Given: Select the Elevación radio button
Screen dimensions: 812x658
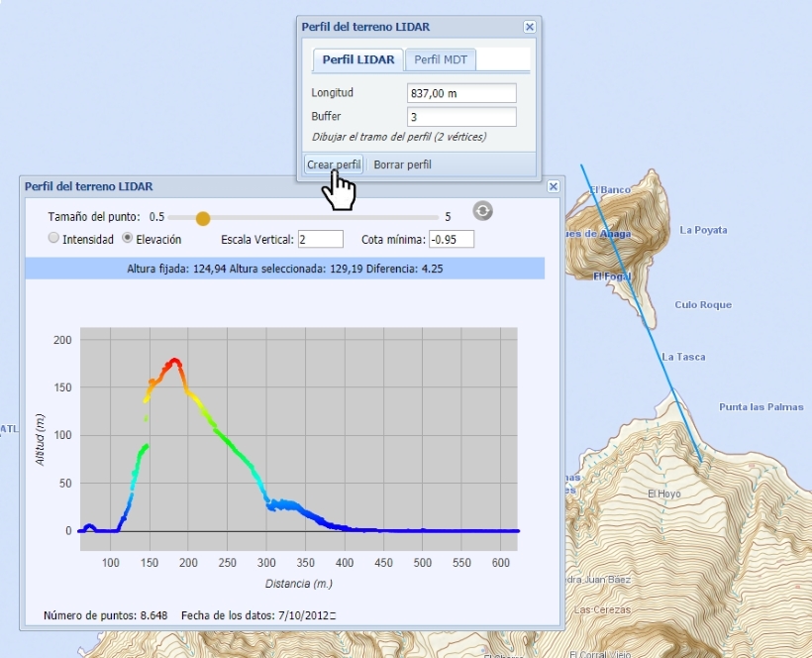Looking at the screenshot, I should (x=128, y=239).
